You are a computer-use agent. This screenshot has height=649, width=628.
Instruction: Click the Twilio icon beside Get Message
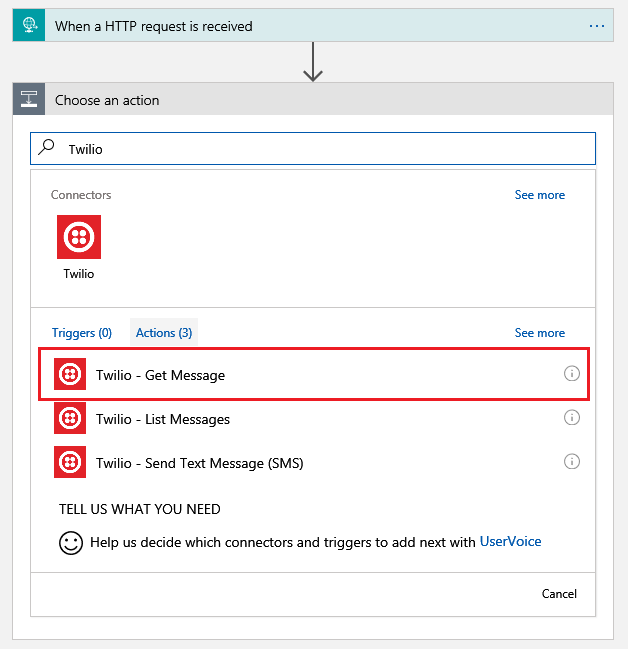click(x=70, y=374)
